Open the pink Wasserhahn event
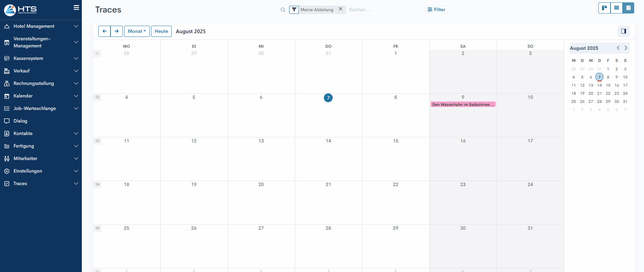644x272 pixels. pyautogui.click(x=462, y=105)
